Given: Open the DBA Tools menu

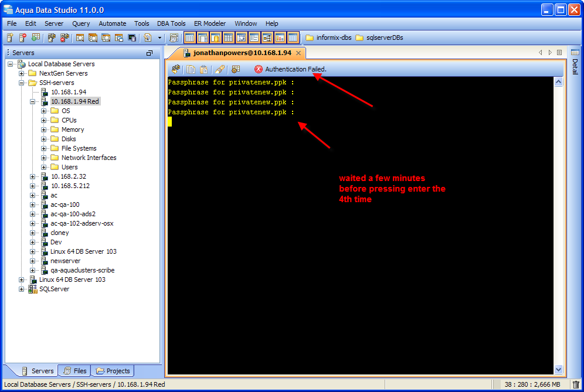Looking at the screenshot, I should pyautogui.click(x=171, y=23).
